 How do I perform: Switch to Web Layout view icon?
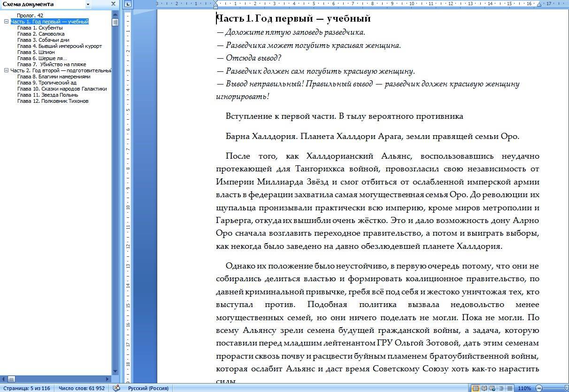coord(492,388)
